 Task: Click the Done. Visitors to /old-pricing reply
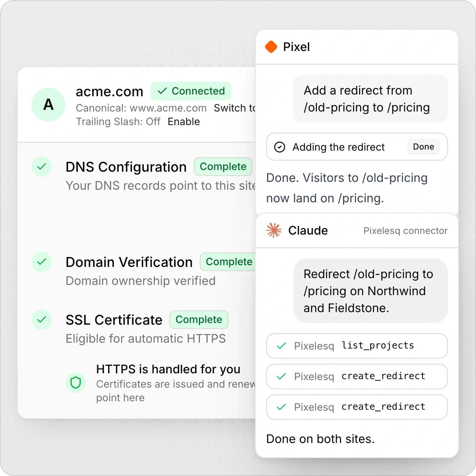pos(347,188)
